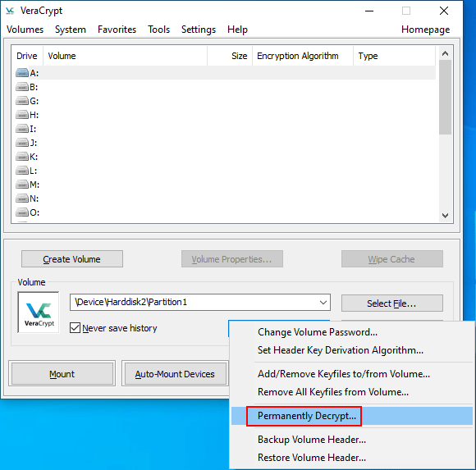Click the Select File button
Screen dimensions: 476x470
[x=392, y=303]
